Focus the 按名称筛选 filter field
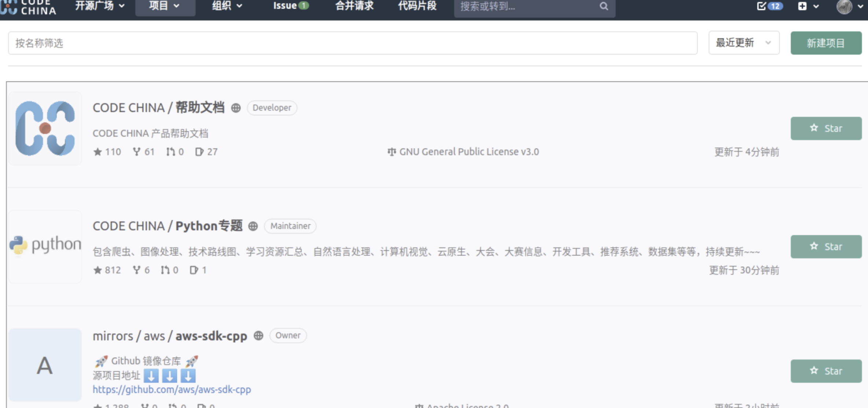The height and width of the screenshot is (408, 868). tap(352, 43)
